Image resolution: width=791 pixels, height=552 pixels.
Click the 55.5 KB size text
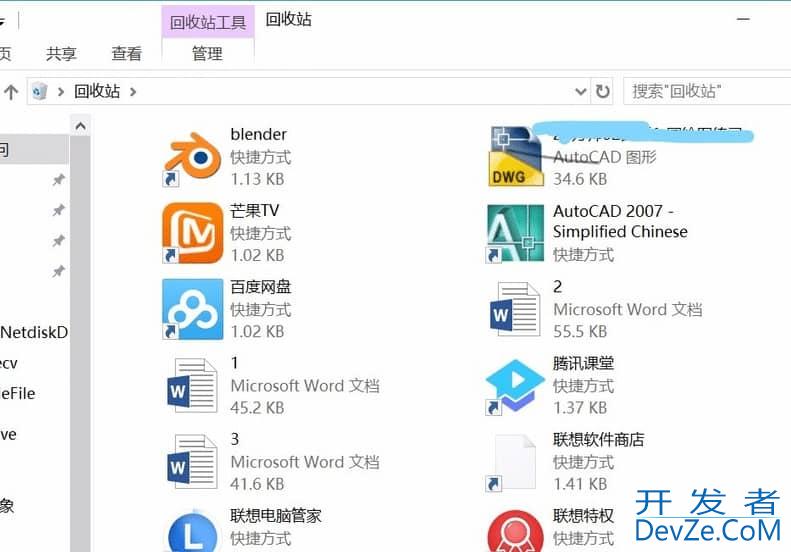(x=580, y=332)
